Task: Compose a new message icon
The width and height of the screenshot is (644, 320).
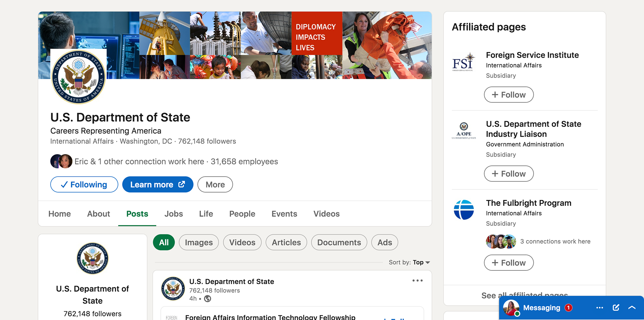Action: coord(616,308)
